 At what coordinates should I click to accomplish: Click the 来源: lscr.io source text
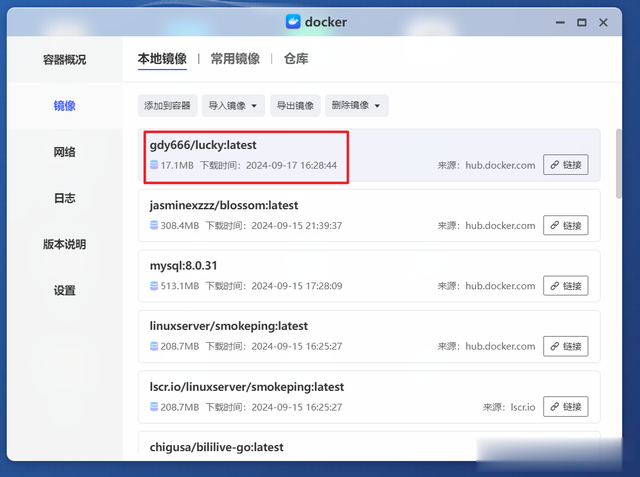point(509,407)
